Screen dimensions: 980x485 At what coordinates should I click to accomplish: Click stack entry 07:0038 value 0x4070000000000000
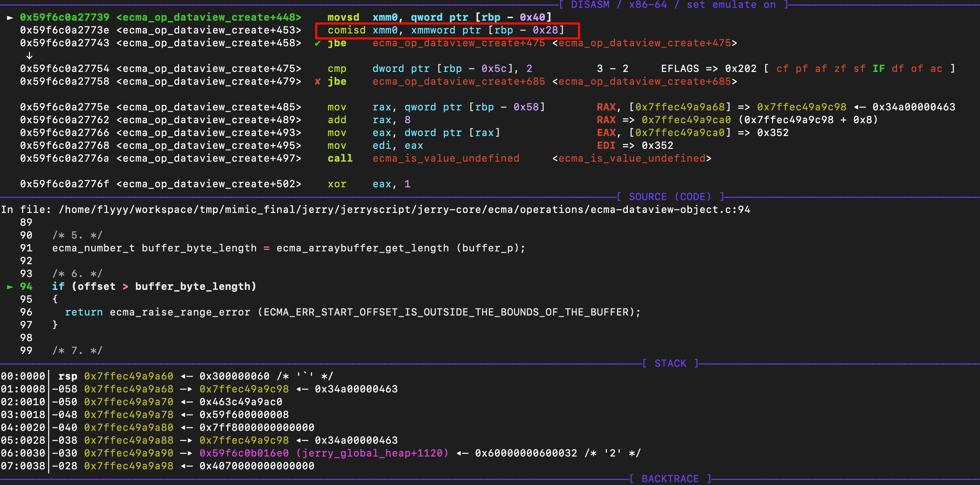[x=257, y=466]
